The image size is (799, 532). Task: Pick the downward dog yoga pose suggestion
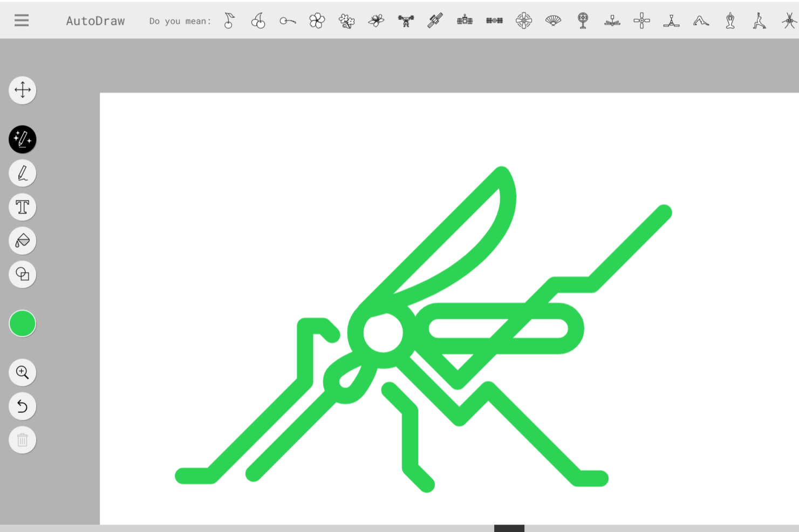click(701, 20)
